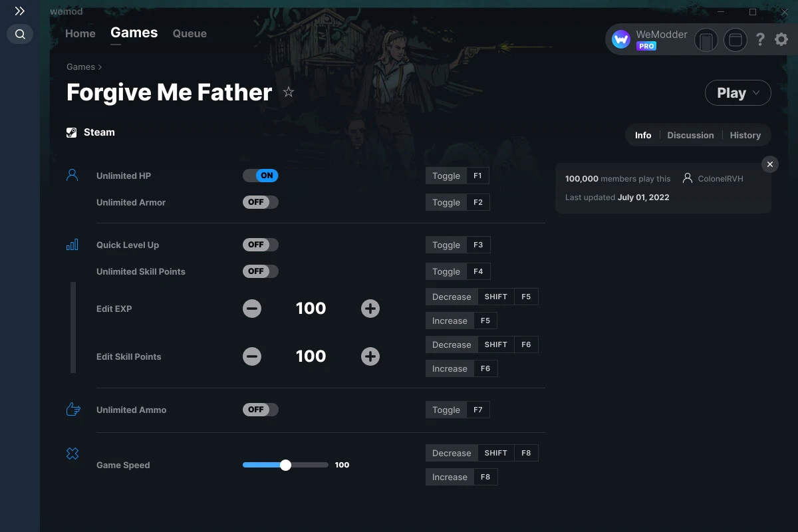
Task: Click the Steam platform icon
Action: tap(71, 132)
